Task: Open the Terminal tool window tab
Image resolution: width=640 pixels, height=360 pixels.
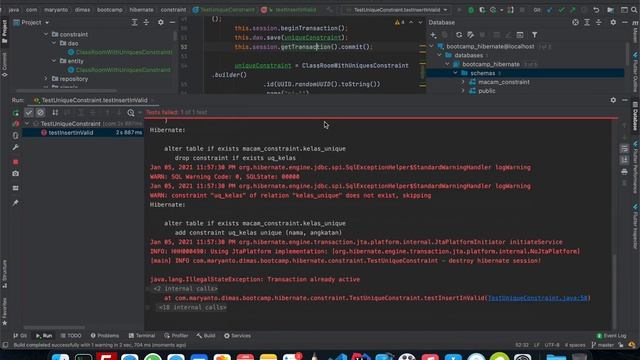Action: tap(142, 336)
